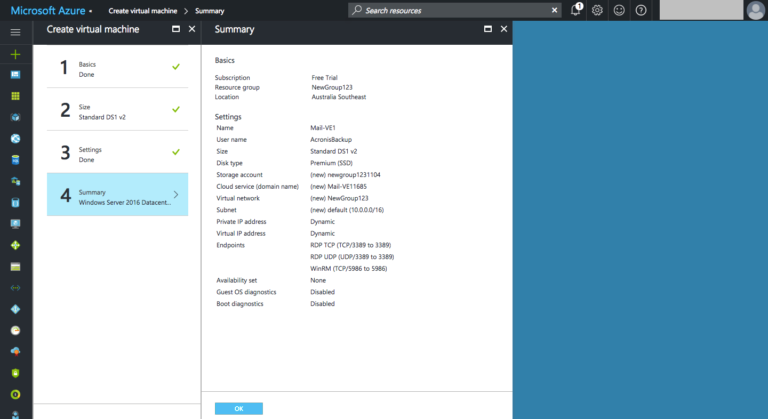Open the Storage cylinder icon in sidebar

point(15,202)
